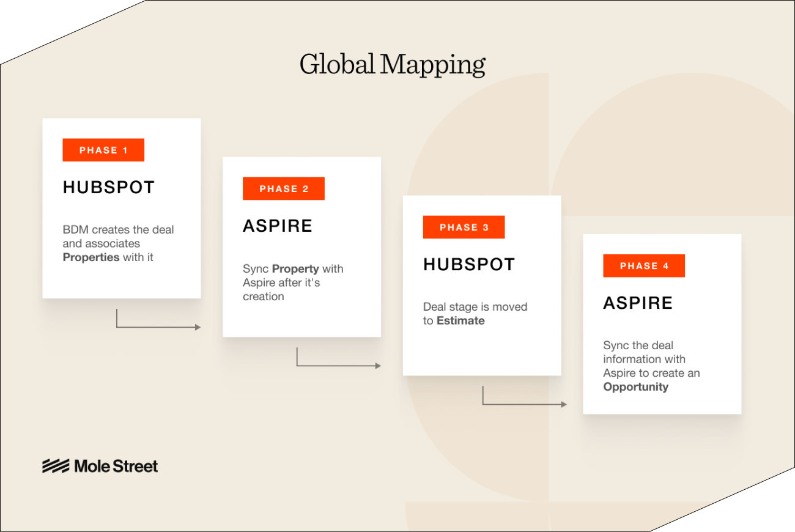Click 'Sync the deal information' description
Screen dimensions: 795x532
[651, 366]
